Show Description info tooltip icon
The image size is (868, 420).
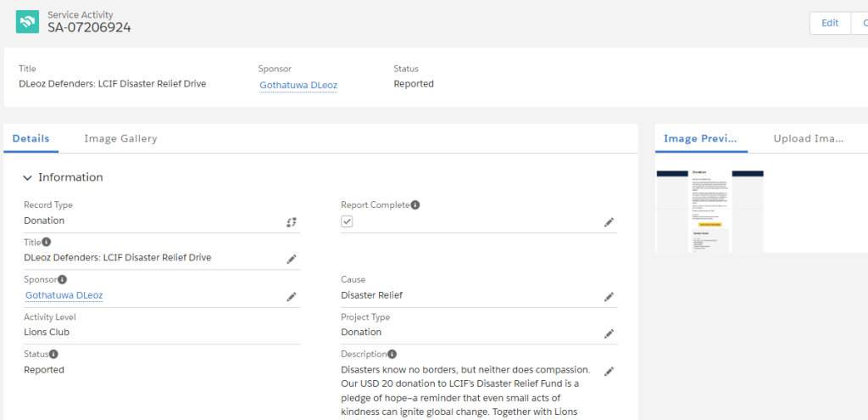click(x=392, y=354)
